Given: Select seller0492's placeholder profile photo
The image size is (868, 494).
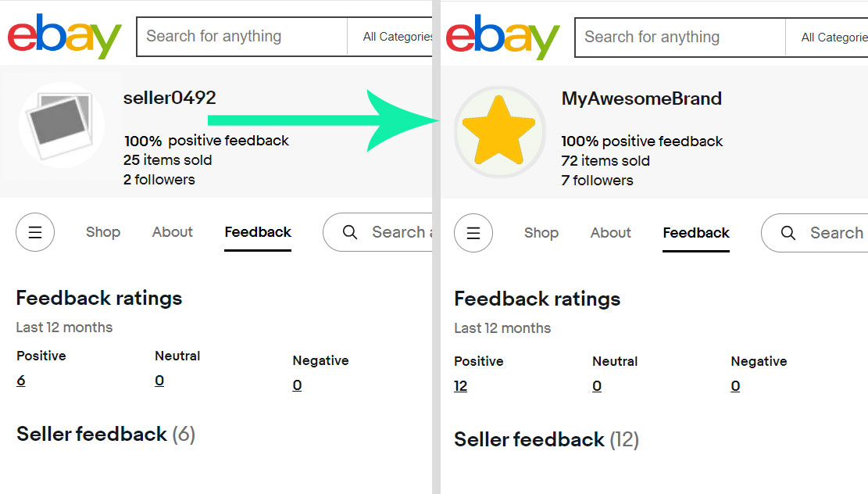Looking at the screenshot, I should (61, 125).
